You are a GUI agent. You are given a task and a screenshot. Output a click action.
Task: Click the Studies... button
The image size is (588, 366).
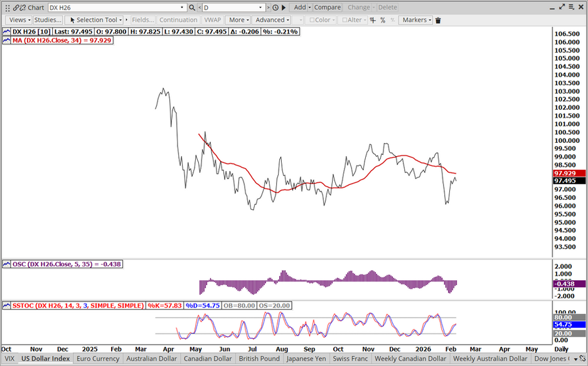(48, 20)
